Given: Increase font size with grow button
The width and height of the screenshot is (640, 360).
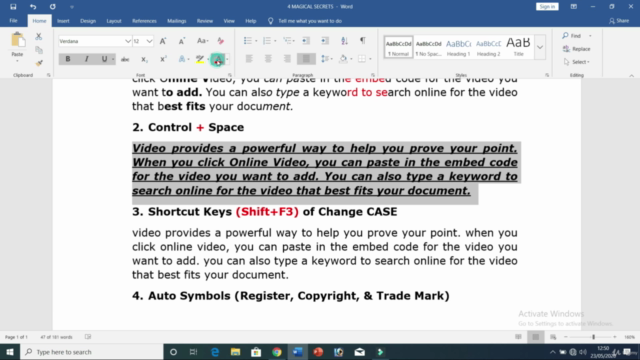Looking at the screenshot, I should click(163, 41).
